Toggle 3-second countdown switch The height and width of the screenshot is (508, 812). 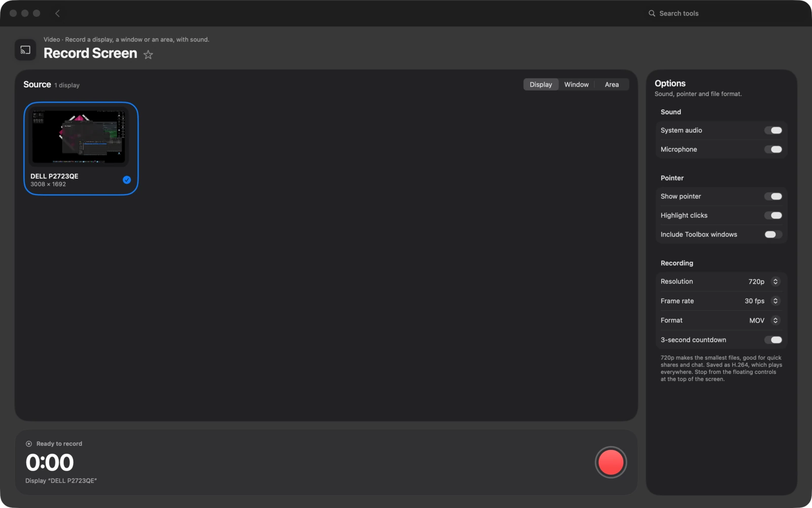(773, 340)
